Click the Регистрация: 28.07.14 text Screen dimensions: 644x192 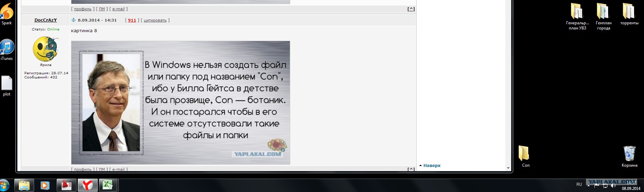pos(46,73)
